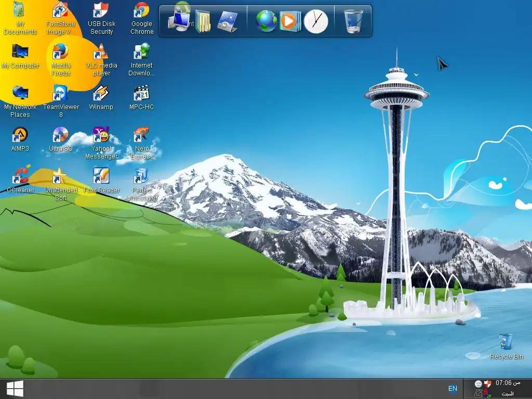Click the EN language indicator
Image resolution: width=532 pixels, height=399 pixels.
click(453, 389)
